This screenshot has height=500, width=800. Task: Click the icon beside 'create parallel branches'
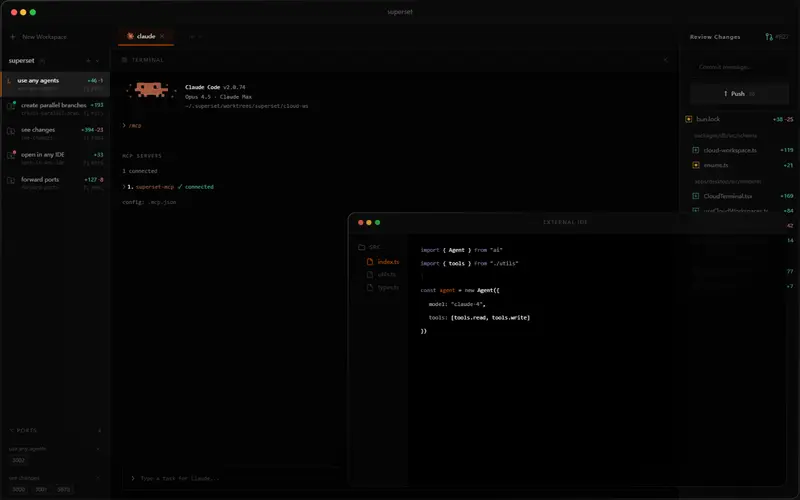(x=11, y=106)
